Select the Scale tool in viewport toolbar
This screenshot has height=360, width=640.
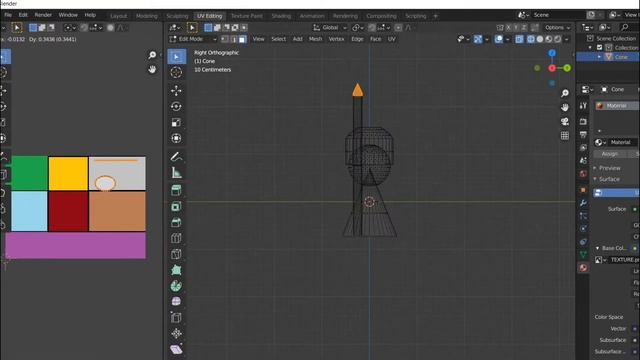176,122
